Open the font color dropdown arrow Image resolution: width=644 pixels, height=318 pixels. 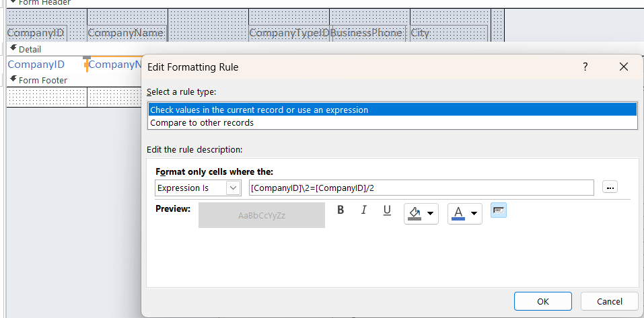474,214
